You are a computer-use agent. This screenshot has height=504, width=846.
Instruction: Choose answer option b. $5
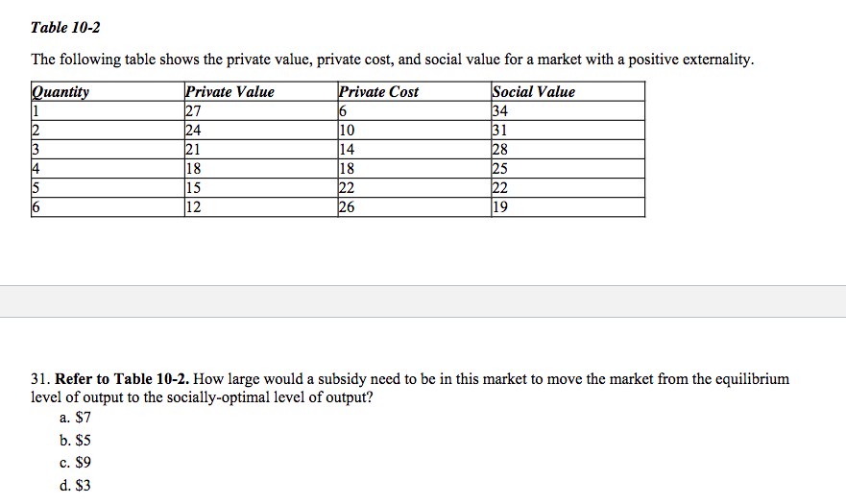pyautogui.click(x=75, y=441)
